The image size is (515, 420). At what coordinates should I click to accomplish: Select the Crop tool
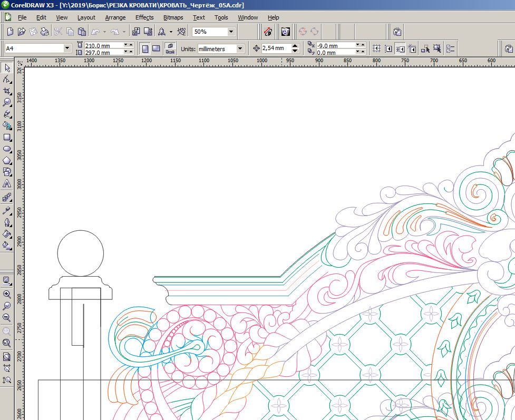[x=7, y=91]
